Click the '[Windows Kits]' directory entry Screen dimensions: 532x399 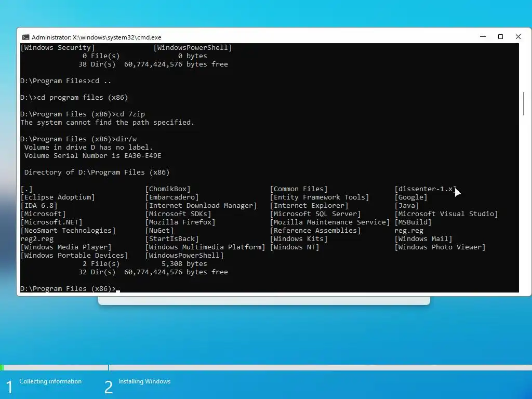tap(299, 239)
